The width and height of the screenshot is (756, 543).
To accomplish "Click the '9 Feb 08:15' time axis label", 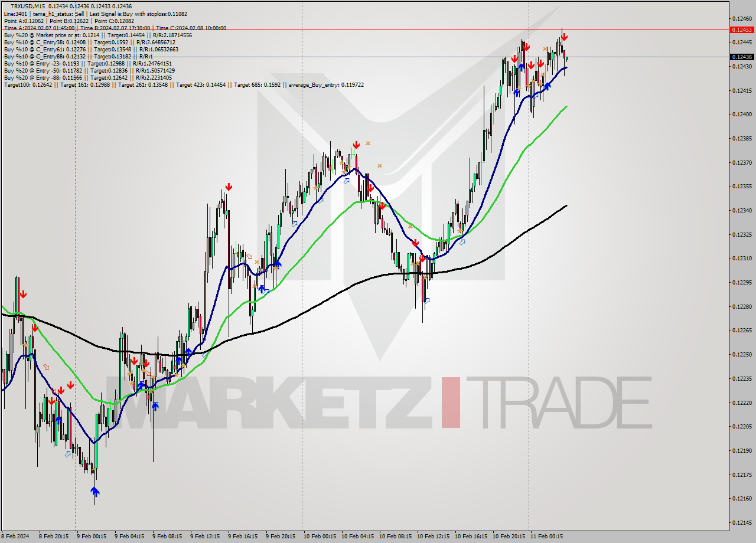I will click(167, 537).
